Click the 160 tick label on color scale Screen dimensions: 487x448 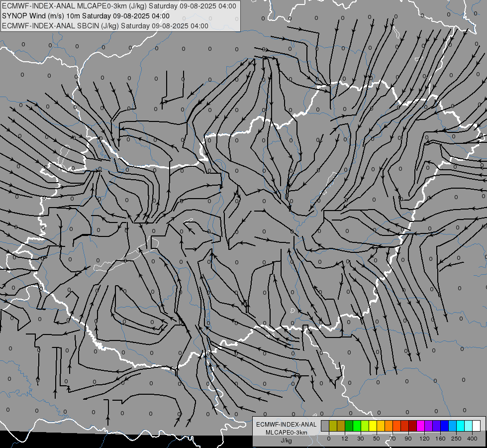point(440,439)
